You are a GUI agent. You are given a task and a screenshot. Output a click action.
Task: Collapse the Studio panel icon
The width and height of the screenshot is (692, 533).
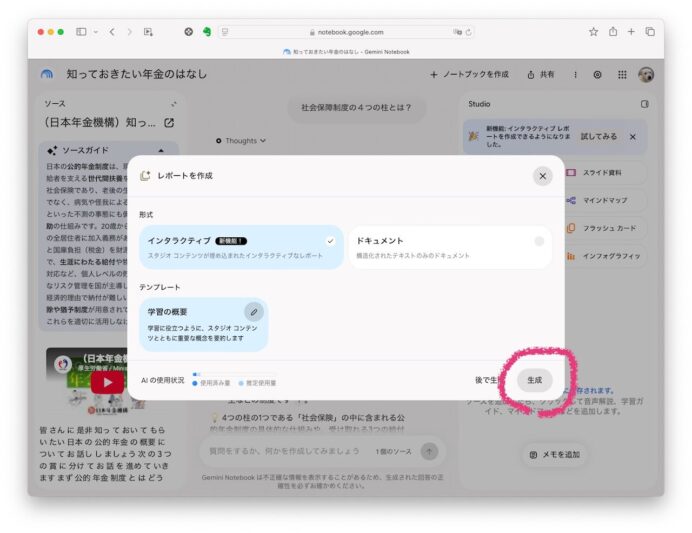point(644,104)
